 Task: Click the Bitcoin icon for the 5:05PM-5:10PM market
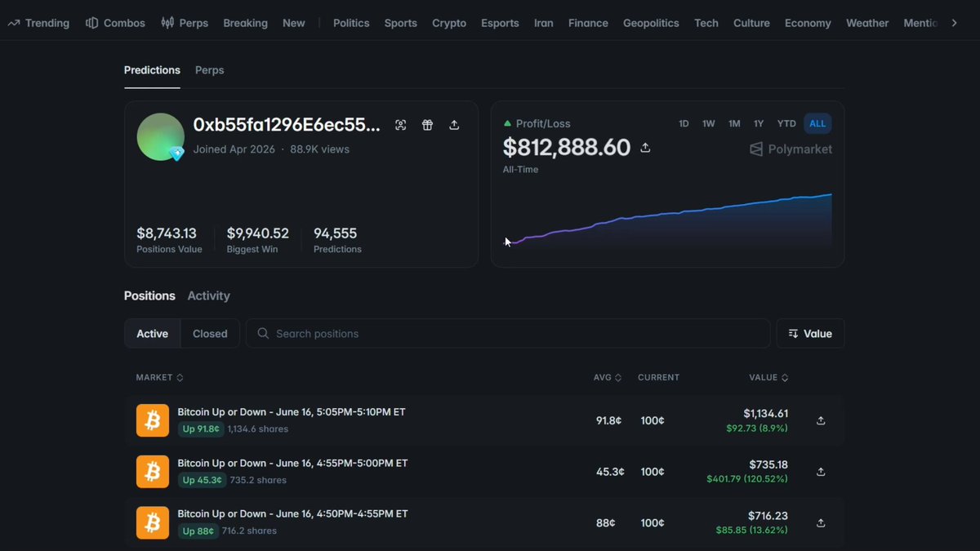pos(153,420)
